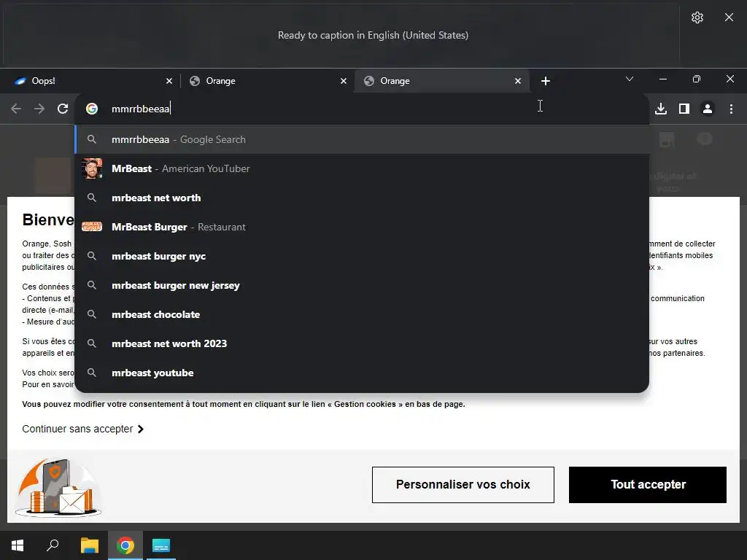This screenshot has height=560, width=747.
Task: Open the Windows Start menu
Action: coord(18,545)
